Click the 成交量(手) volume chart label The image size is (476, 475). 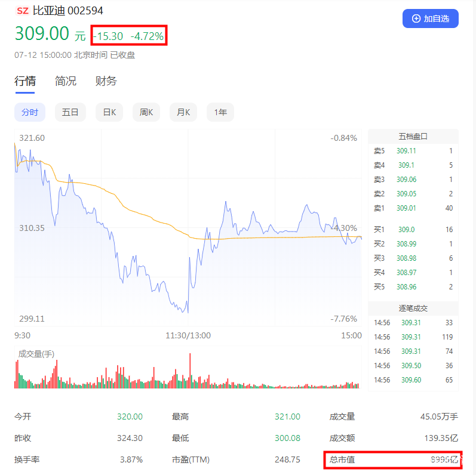(36, 354)
